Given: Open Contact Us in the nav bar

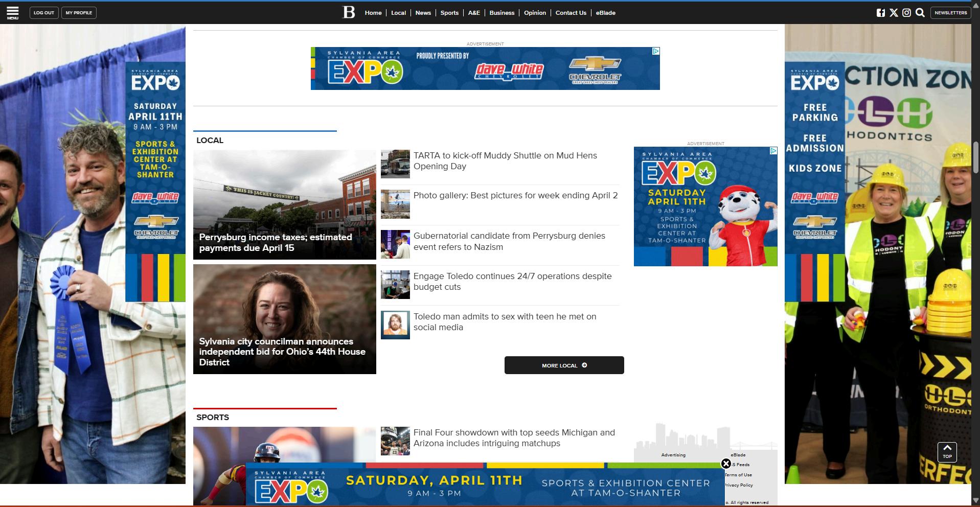Looking at the screenshot, I should click(x=571, y=13).
